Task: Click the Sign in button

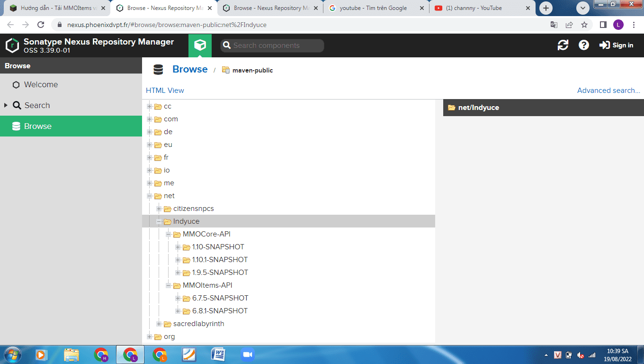Action: tap(616, 45)
